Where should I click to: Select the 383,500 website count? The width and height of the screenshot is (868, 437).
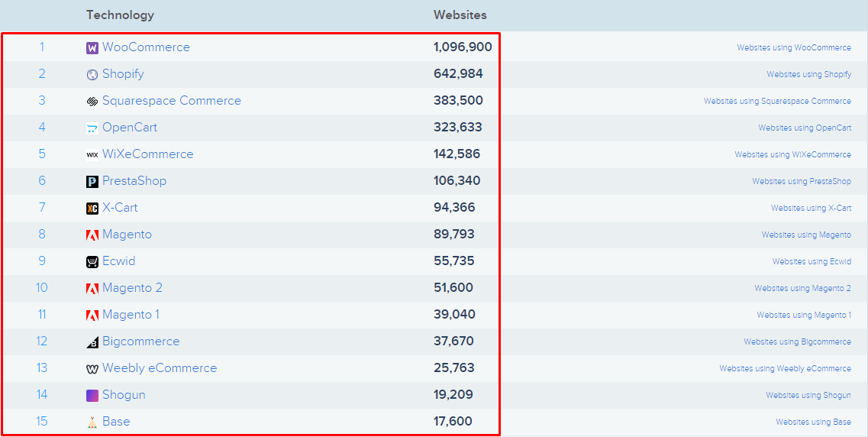coord(458,101)
